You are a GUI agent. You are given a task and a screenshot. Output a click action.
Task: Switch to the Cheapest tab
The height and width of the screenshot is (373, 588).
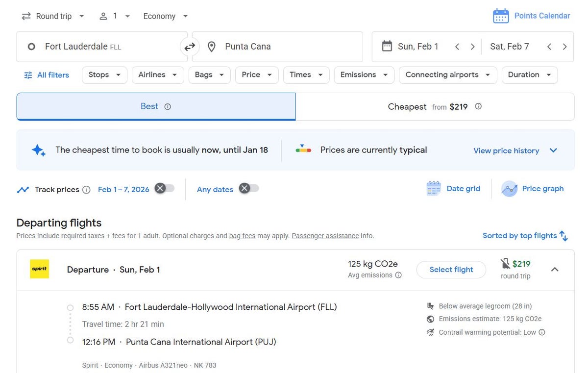click(x=434, y=106)
